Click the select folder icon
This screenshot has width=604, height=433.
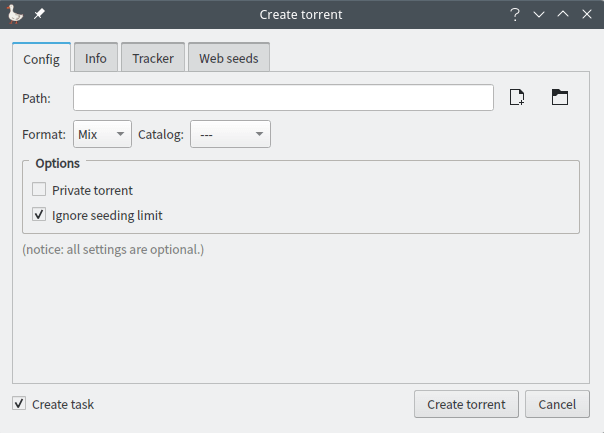tap(559, 97)
